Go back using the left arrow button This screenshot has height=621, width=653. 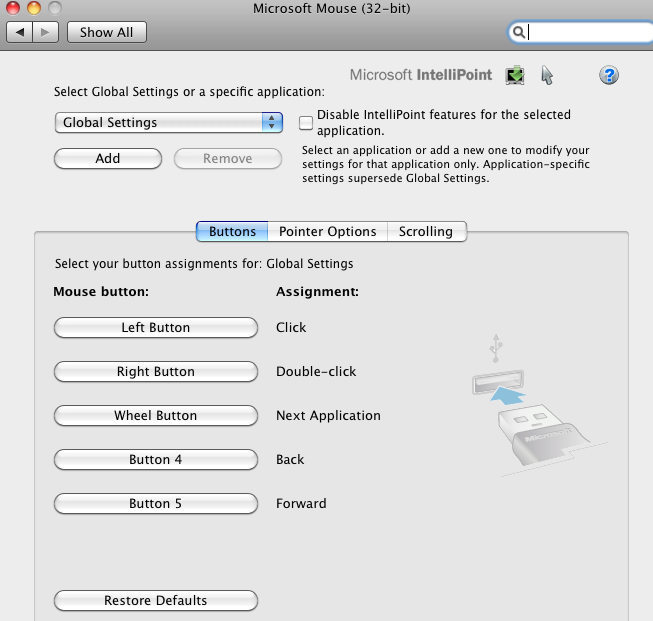(x=20, y=32)
